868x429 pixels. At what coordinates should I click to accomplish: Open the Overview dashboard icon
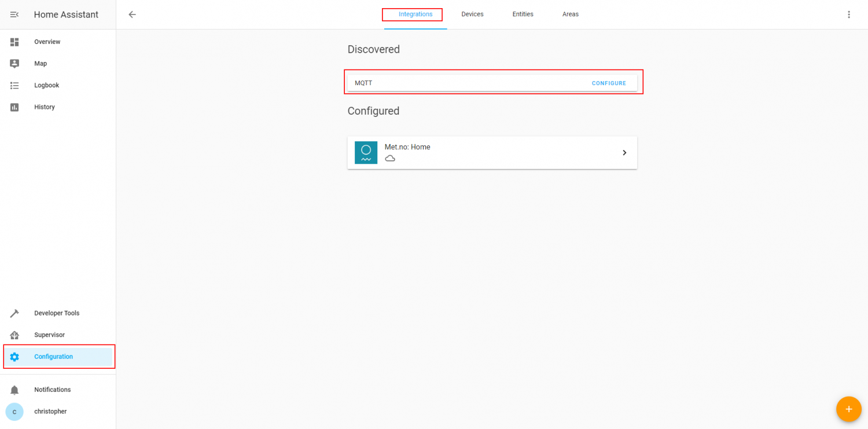coord(14,42)
